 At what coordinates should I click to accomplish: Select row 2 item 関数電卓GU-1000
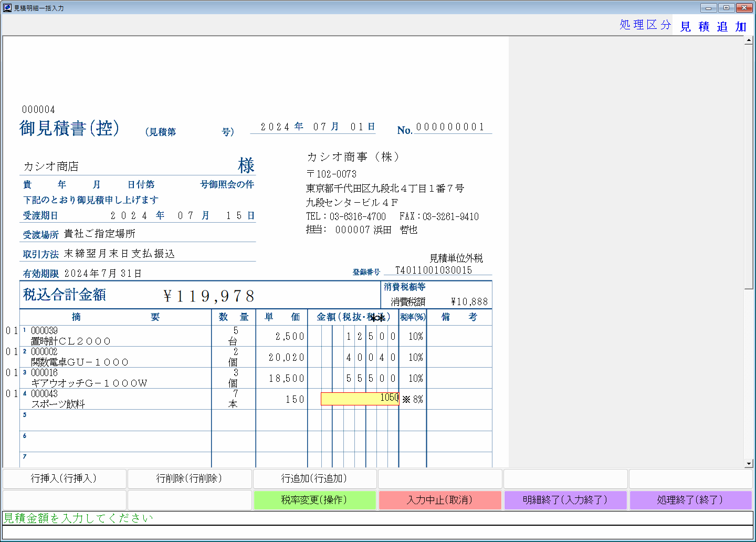pyautogui.click(x=80, y=362)
